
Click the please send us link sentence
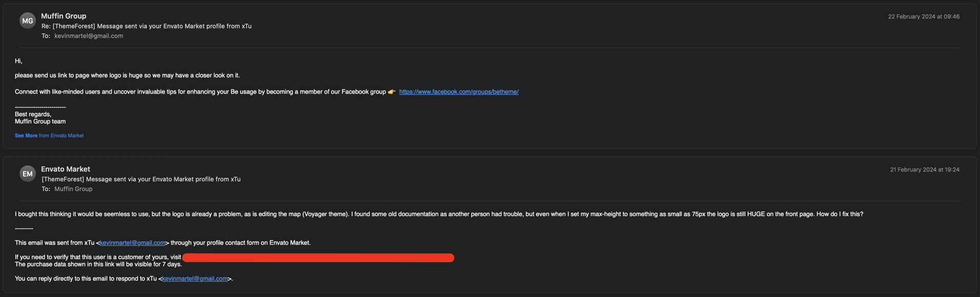click(x=127, y=75)
